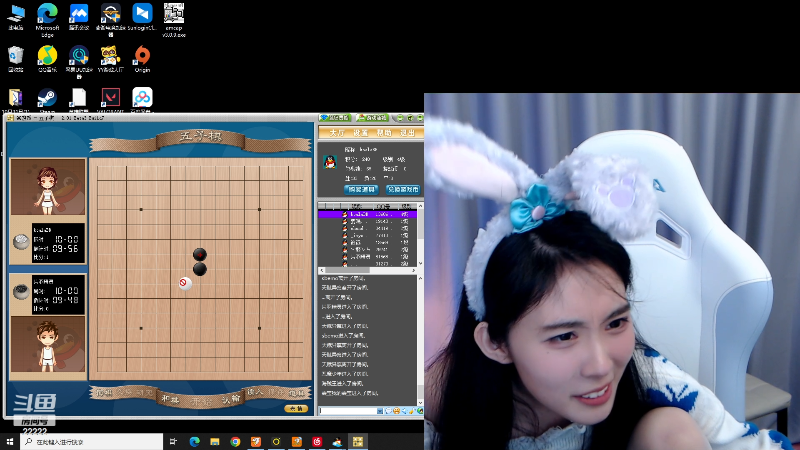Open Chrome from the taskbar
This screenshot has height=450, width=800.
(x=235, y=442)
